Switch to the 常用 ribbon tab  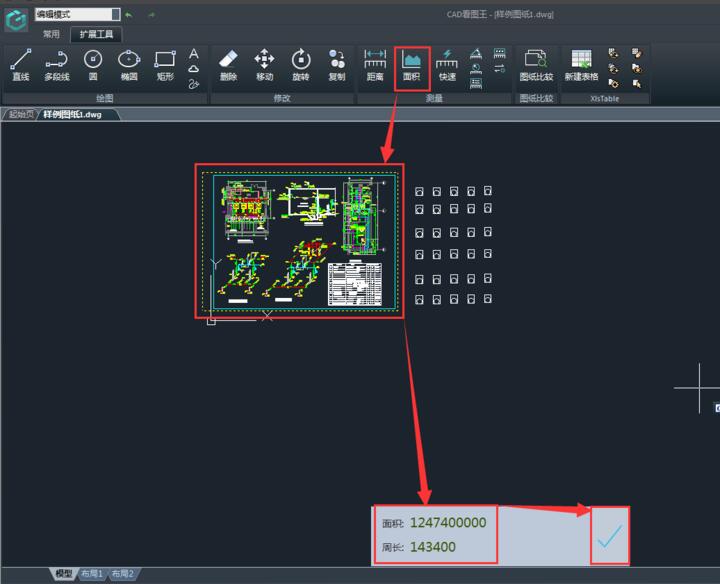pyautogui.click(x=51, y=34)
